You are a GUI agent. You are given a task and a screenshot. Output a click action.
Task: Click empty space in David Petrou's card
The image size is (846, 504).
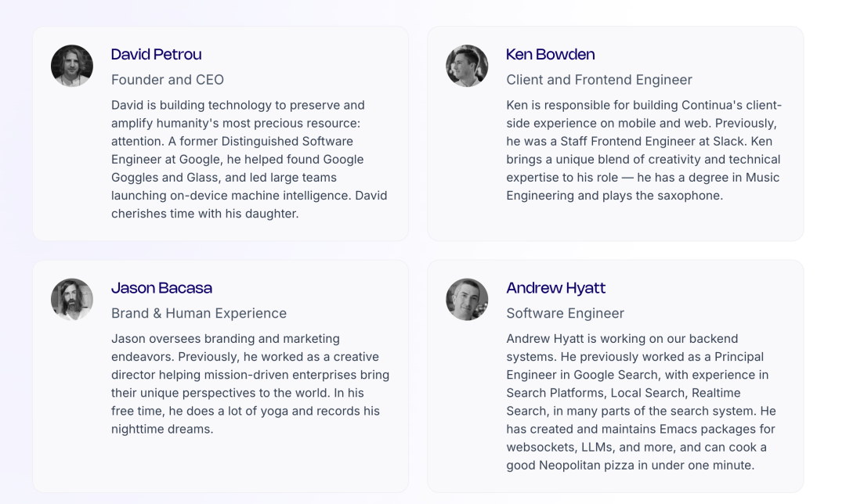click(x=70, y=172)
